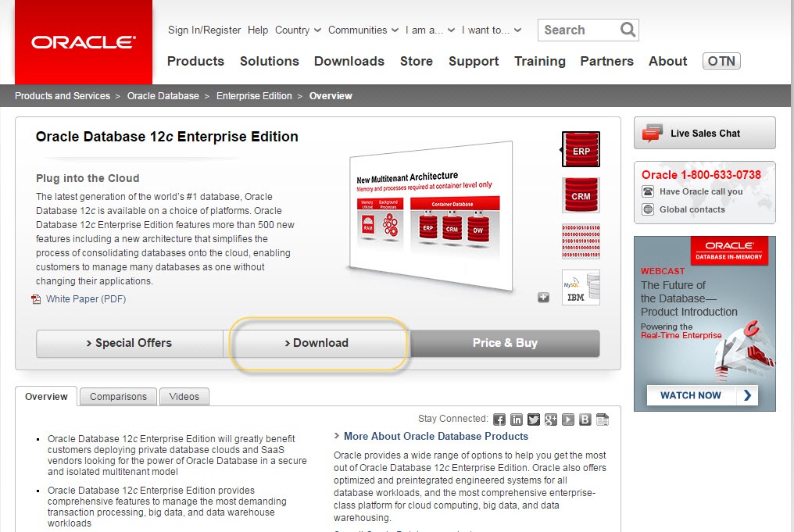794x532 pixels.
Task: Expand the 'I am a...' dropdown
Action: [430, 30]
